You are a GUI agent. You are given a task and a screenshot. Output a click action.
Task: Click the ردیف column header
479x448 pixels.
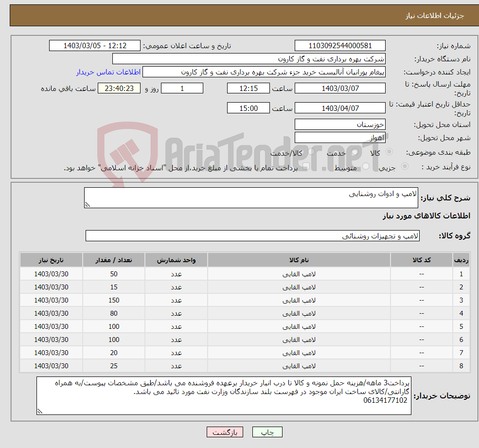(461, 260)
